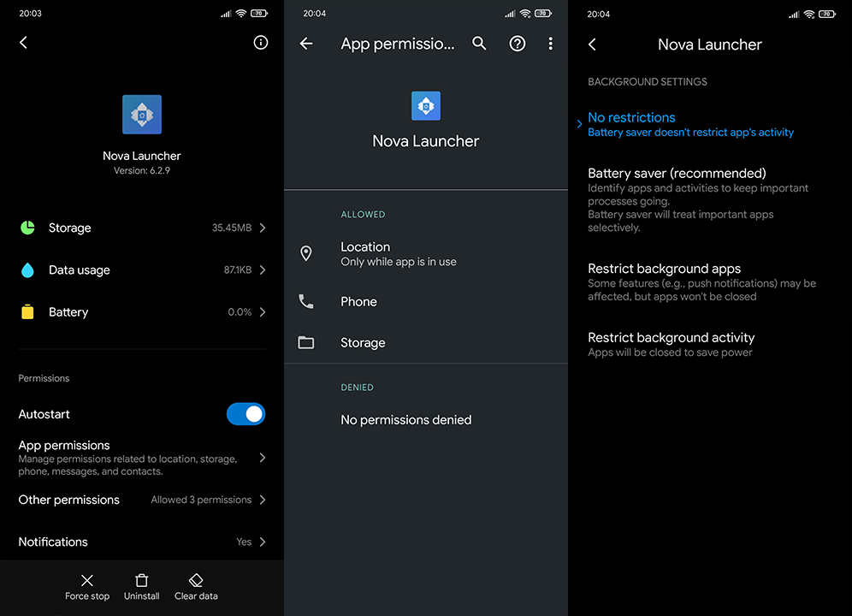Open search on the App permissions screen
Screen dimensions: 852x616
479,44
